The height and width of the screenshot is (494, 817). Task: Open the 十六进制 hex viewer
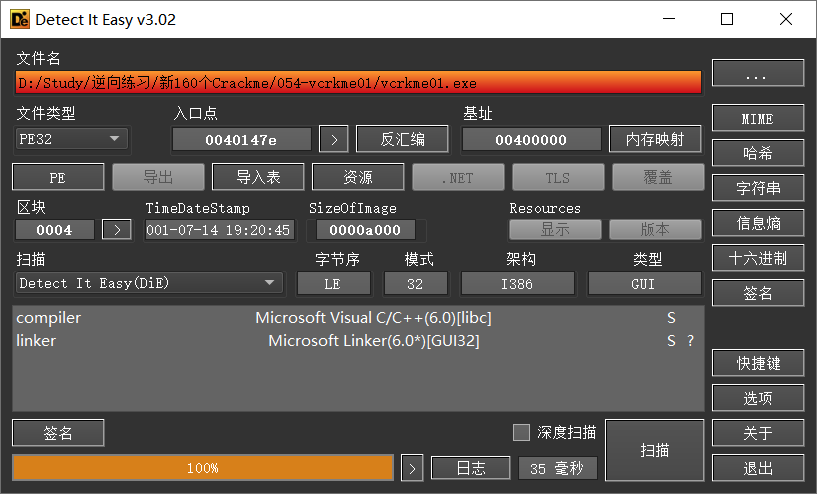tap(758, 258)
